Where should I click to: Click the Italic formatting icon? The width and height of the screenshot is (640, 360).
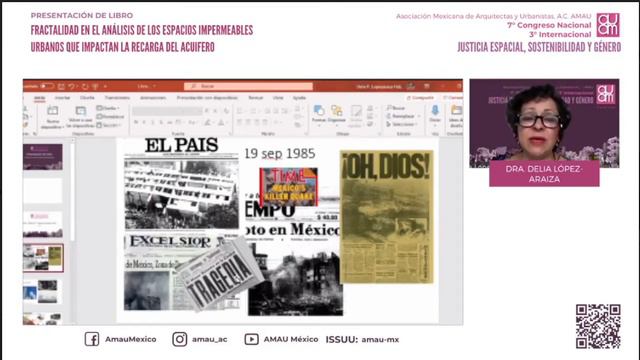[x=144, y=122]
